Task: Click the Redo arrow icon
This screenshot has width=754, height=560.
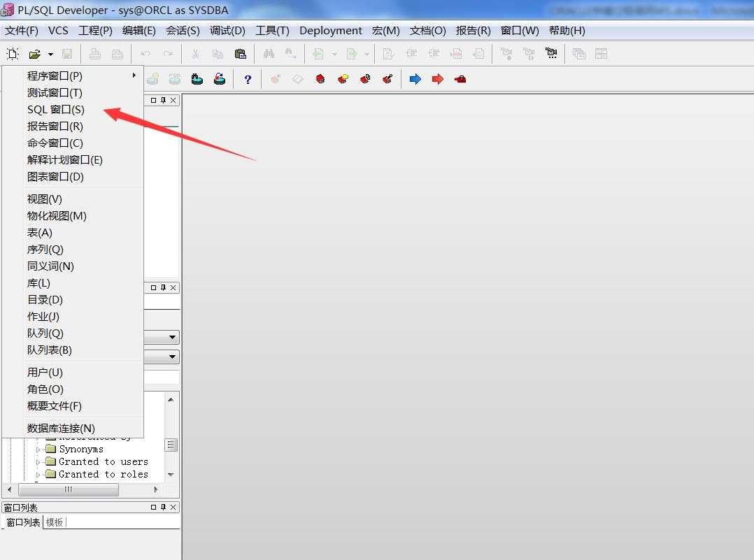Action: click(168, 54)
